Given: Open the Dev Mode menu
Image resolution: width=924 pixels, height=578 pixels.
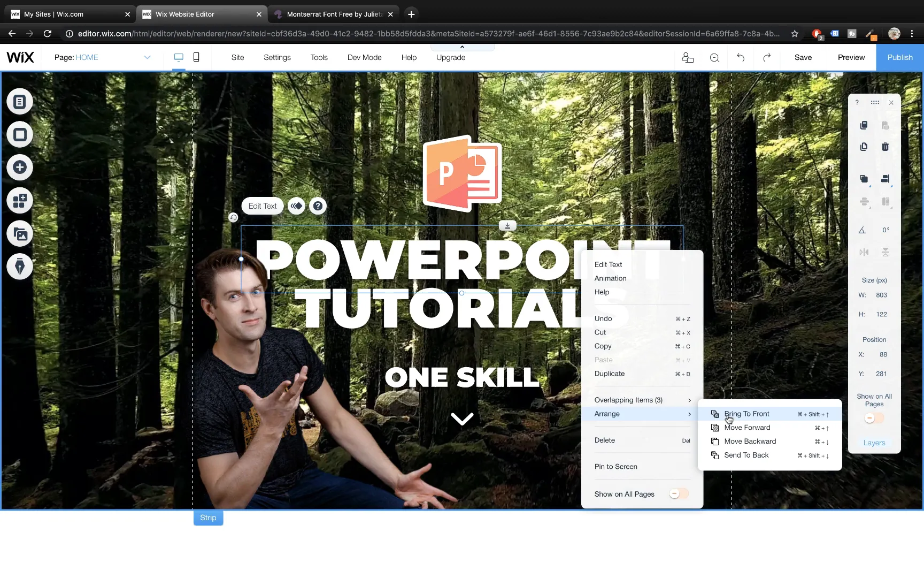Looking at the screenshot, I should pos(364,57).
